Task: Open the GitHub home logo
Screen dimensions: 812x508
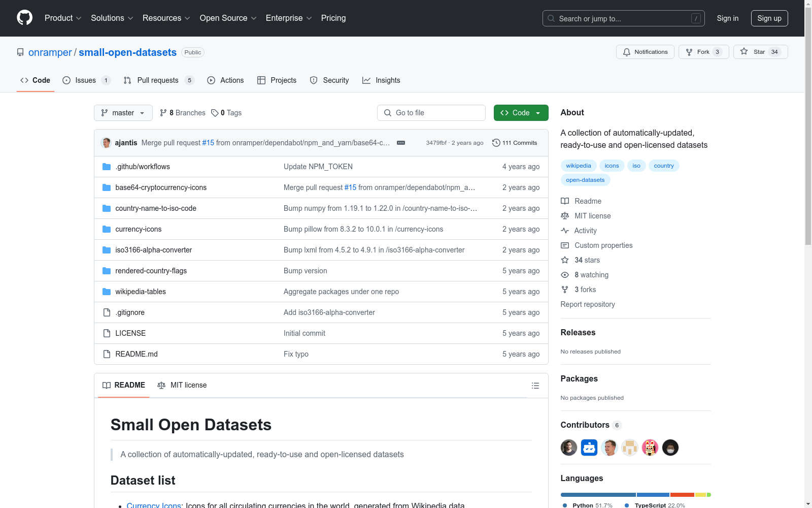Action: point(24,18)
